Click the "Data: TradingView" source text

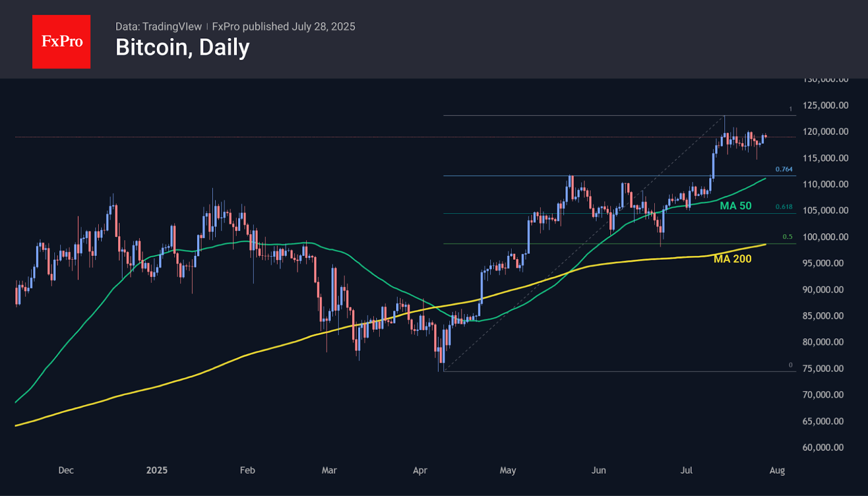pos(158,27)
